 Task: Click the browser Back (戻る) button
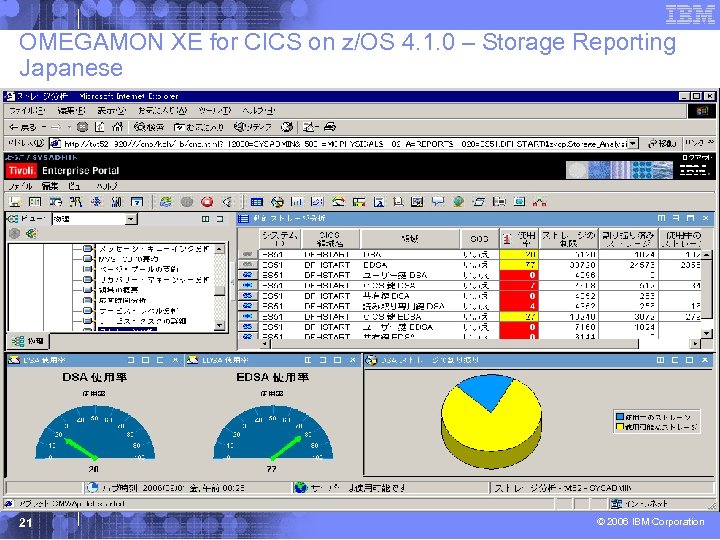click(x=23, y=127)
